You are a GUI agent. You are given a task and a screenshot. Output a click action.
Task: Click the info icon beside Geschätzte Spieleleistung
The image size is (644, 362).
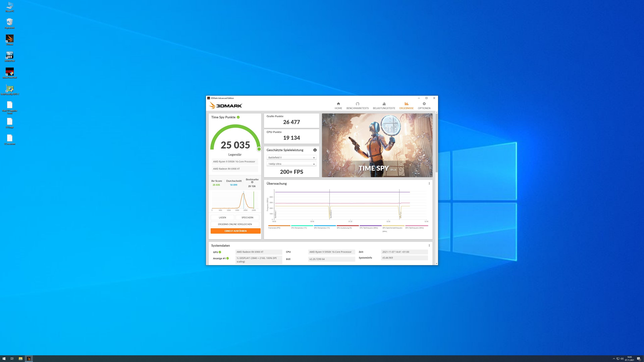point(315,150)
